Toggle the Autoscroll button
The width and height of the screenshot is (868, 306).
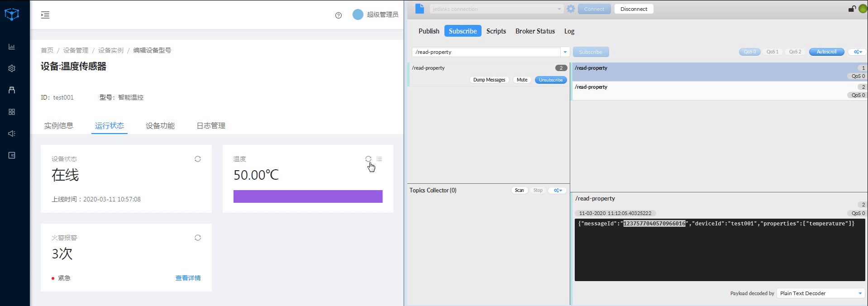pyautogui.click(x=826, y=52)
